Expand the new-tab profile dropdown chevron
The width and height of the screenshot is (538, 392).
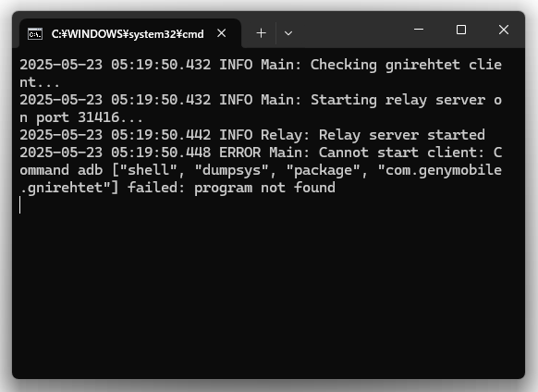(288, 33)
